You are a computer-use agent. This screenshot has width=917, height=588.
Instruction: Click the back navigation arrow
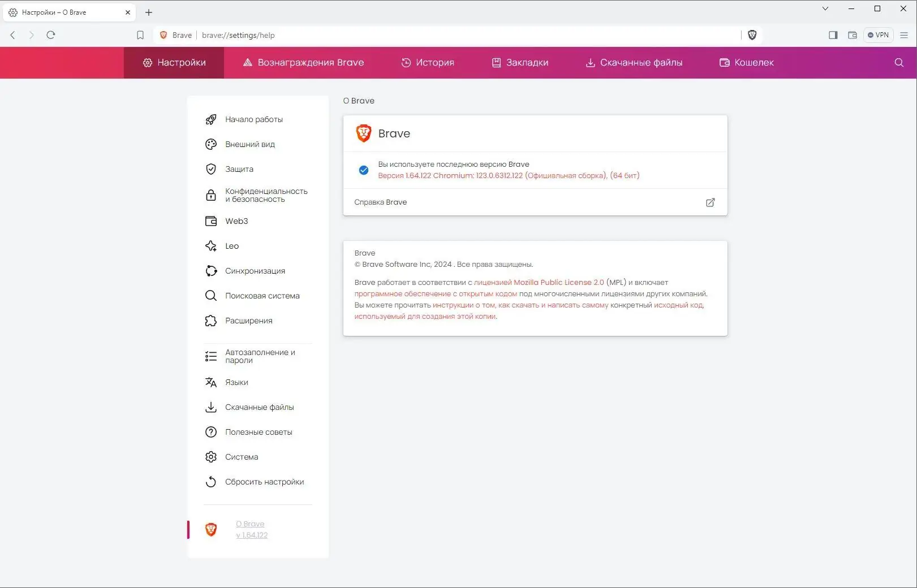[x=12, y=35]
